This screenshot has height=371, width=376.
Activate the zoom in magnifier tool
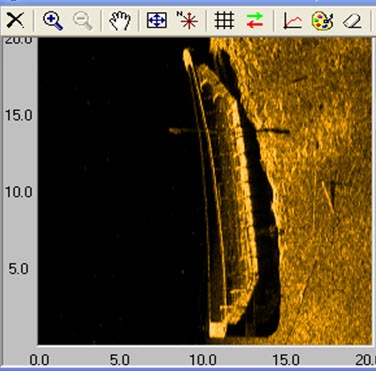[53, 21]
